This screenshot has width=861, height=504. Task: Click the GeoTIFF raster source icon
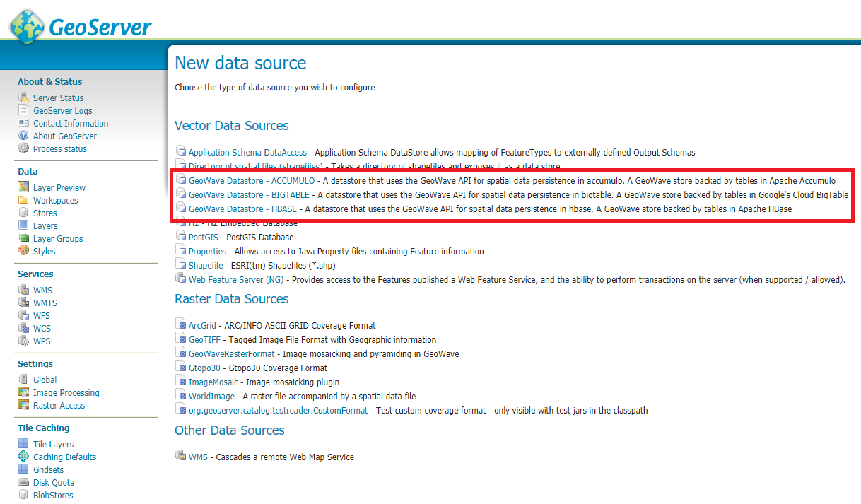click(181, 339)
